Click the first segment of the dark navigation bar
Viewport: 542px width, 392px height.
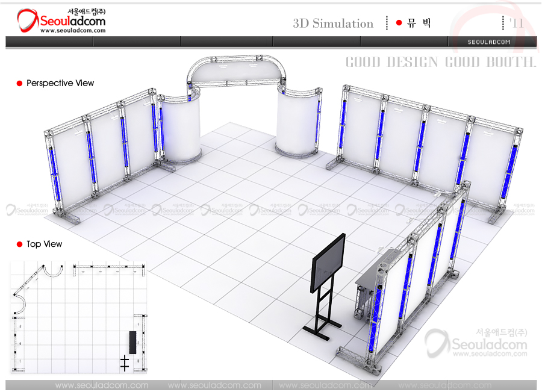(49, 42)
